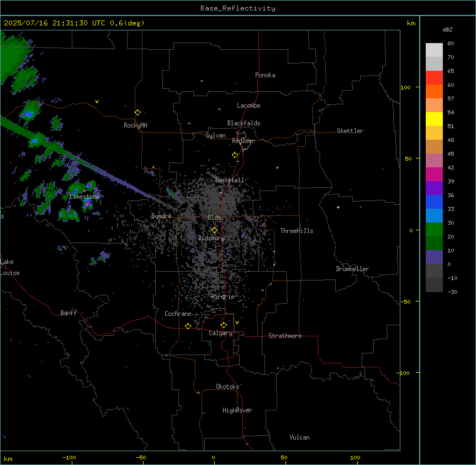Select the Lake Louise label

click(10, 267)
